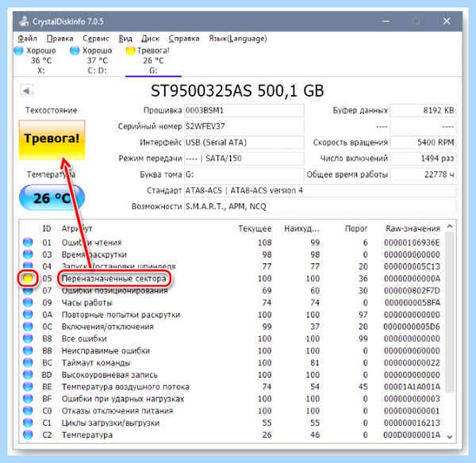
Task: Click the status icon for Все ошибки
Action: click(28, 339)
